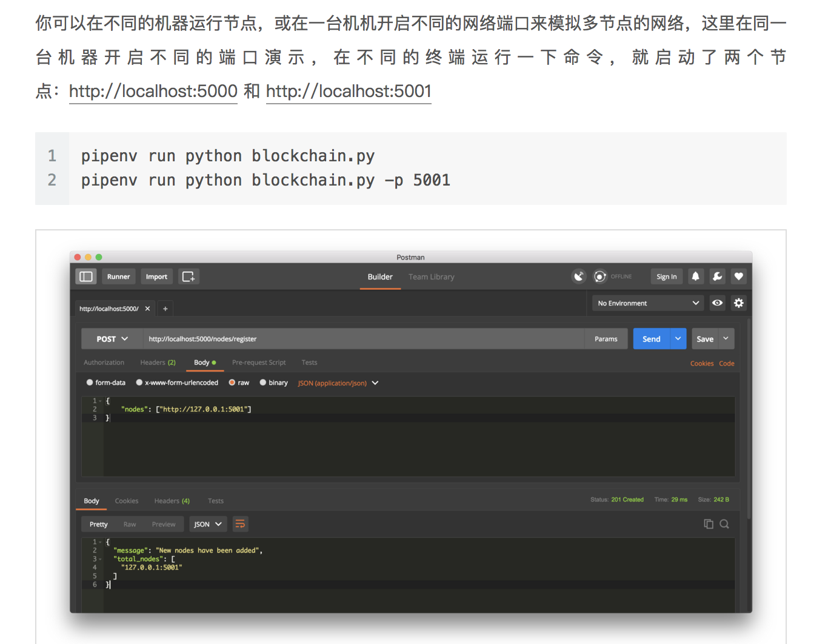Follow the http://localhost:5000 link in article
The height and width of the screenshot is (644, 828).
click(153, 91)
